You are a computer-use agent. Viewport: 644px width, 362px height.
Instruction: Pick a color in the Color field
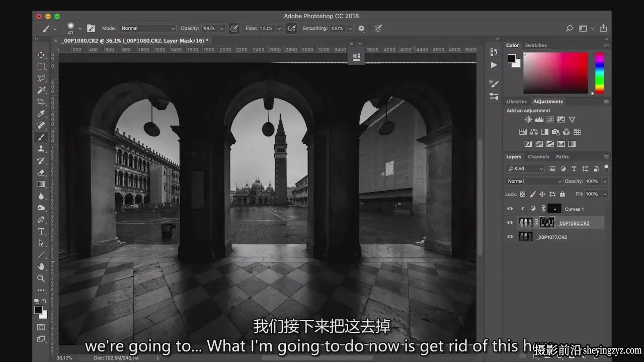[x=555, y=72]
